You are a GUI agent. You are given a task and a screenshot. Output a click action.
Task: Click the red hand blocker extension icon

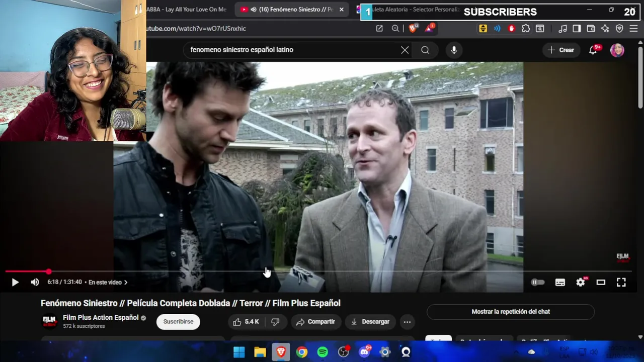pyautogui.click(x=512, y=29)
